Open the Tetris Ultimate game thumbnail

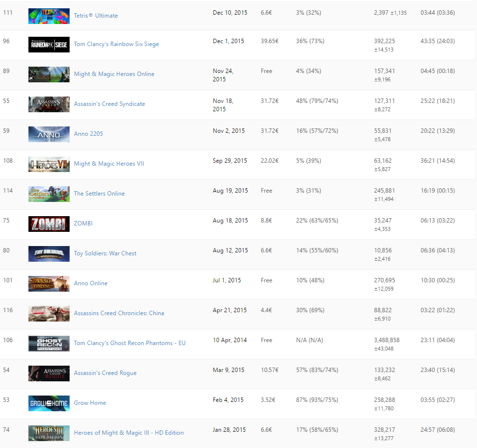click(x=49, y=16)
